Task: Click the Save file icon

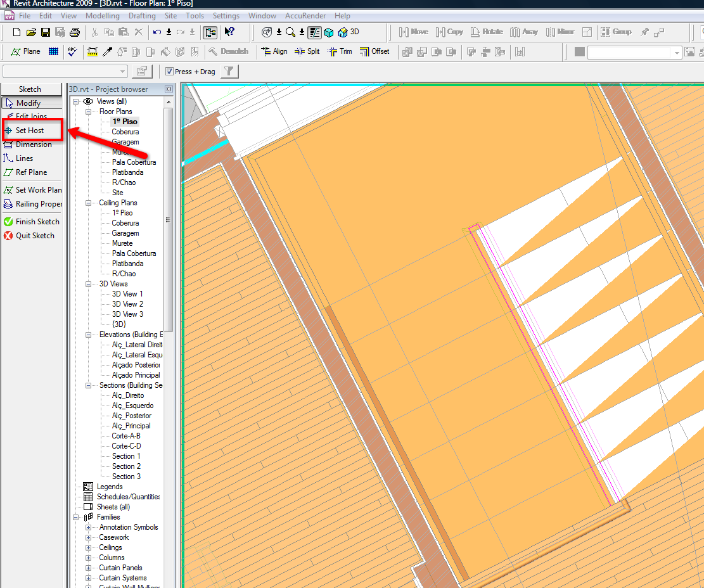Action: pyautogui.click(x=46, y=32)
